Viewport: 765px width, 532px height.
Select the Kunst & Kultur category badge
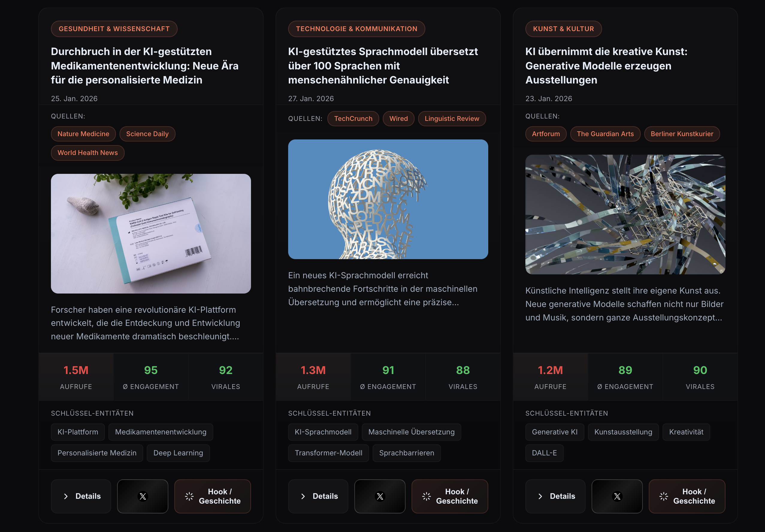[563, 29]
